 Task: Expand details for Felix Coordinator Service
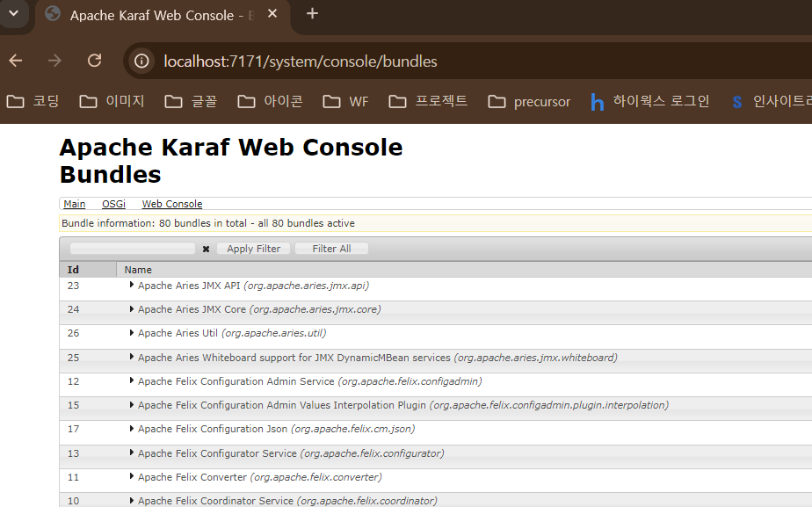click(x=132, y=500)
